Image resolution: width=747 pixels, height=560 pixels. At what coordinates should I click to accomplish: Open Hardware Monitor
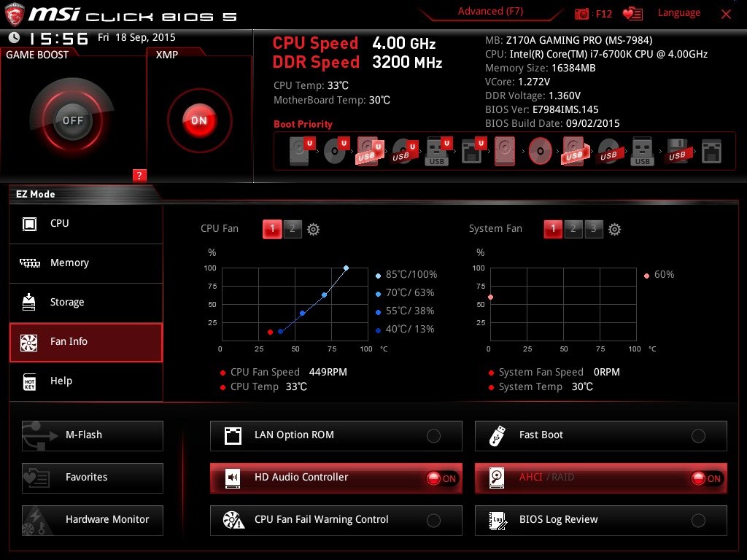click(x=93, y=521)
